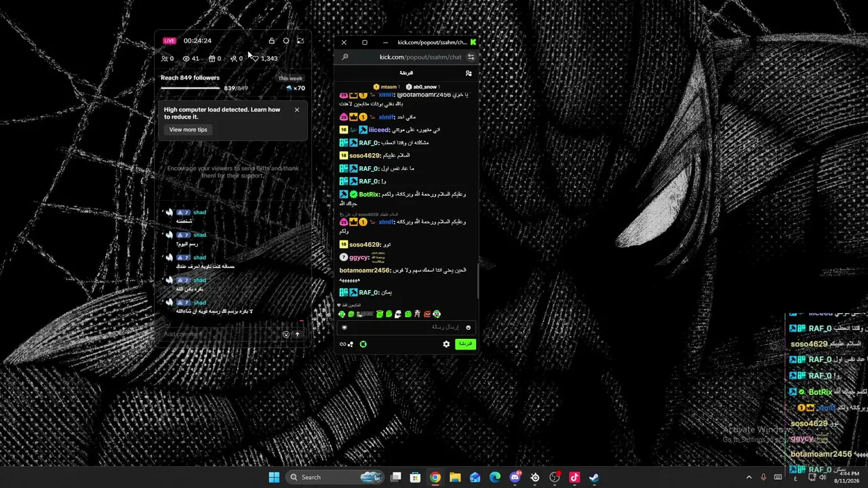
Task: Open site settings icon in Kick address bar
Action: (x=471, y=57)
